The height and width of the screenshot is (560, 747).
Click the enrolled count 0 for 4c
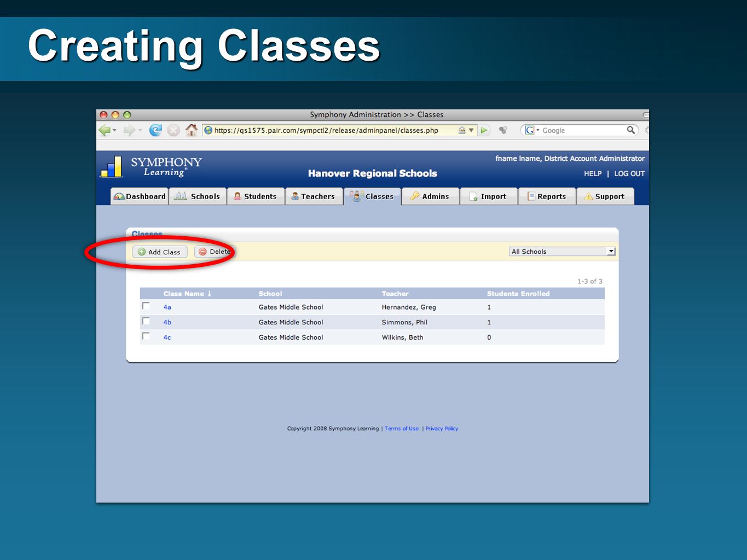[489, 337]
